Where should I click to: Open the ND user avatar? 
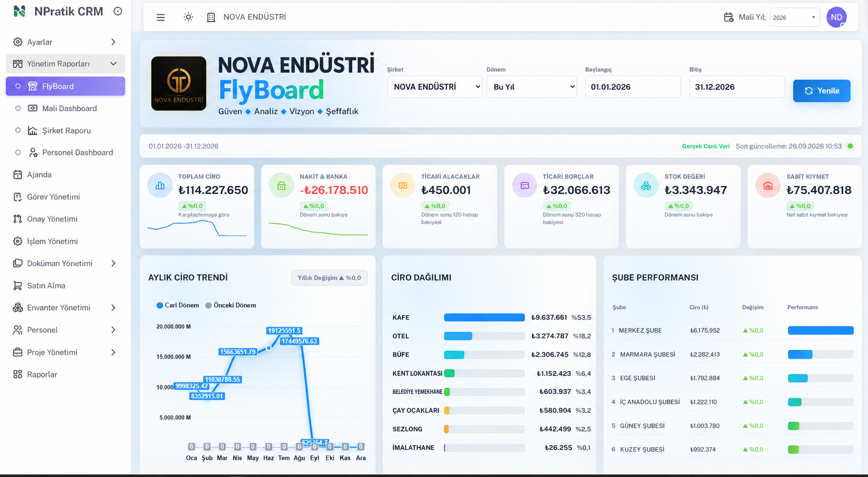tap(836, 17)
